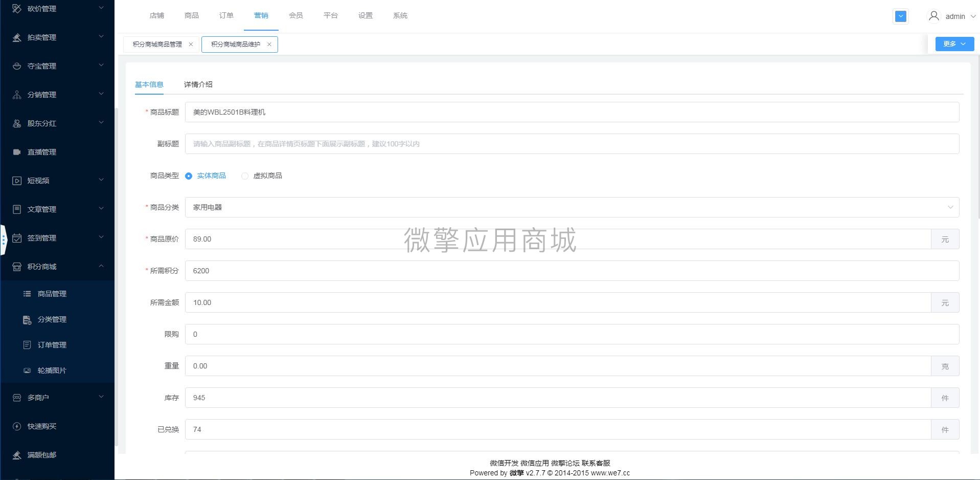Image resolution: width=980 pixels, height=480 pixels.
Task: Open the 平台 top menu
Action: click(331, 16)
